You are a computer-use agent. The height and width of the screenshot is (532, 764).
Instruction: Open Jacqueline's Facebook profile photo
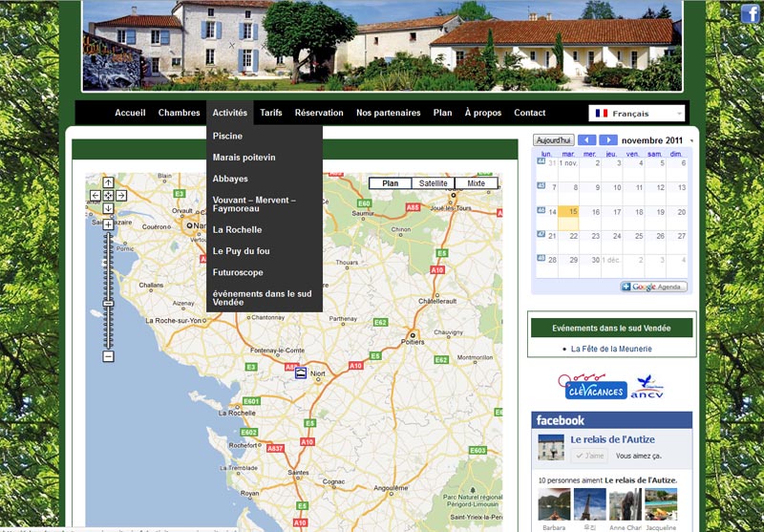[x=661, y=504]
